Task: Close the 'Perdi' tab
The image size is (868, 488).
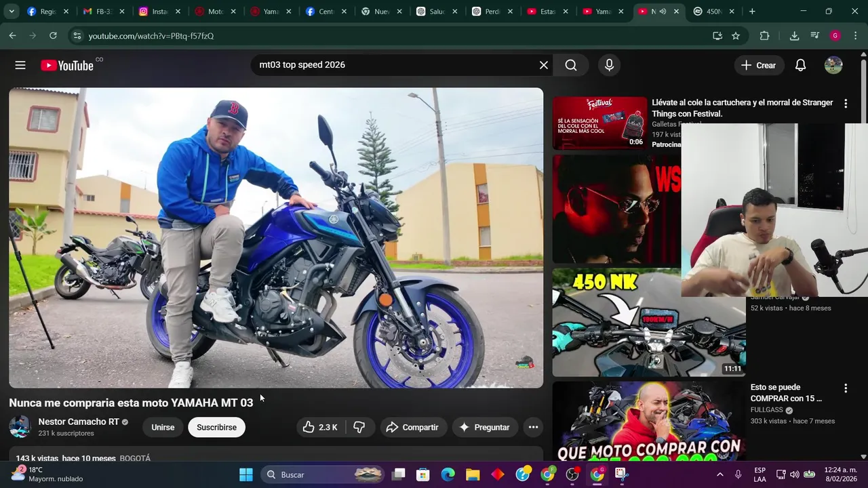Action: pos(510,12)
